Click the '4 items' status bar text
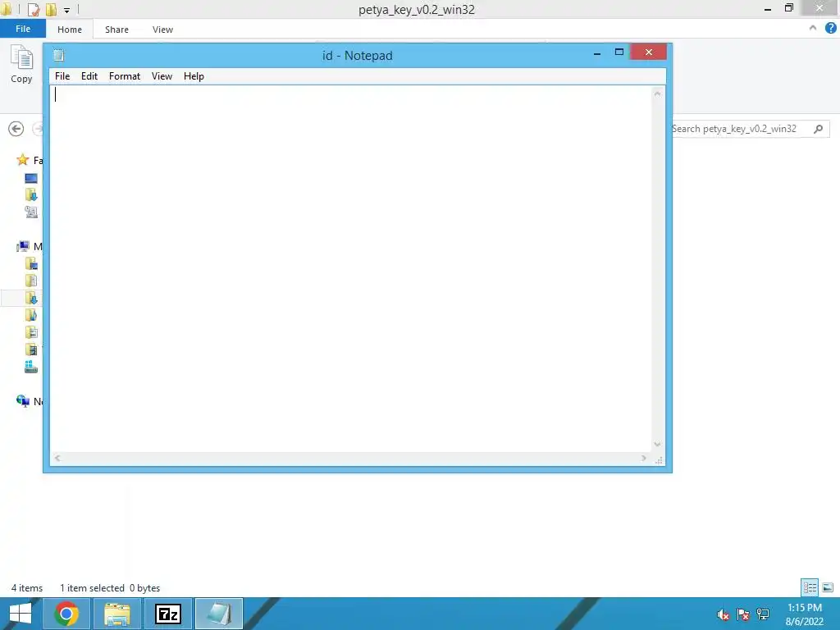 click(27, 587)
